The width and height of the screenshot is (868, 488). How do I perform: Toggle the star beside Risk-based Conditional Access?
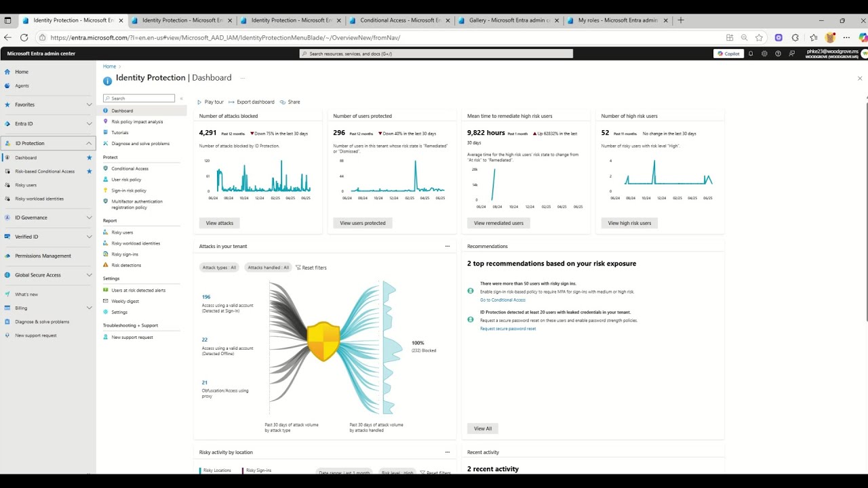click(x=89, y=171)
